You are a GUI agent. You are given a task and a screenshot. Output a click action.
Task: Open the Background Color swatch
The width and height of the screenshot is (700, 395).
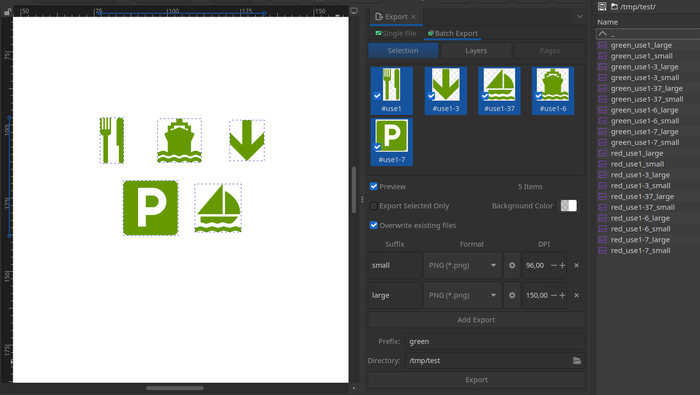tap(568, 206)
